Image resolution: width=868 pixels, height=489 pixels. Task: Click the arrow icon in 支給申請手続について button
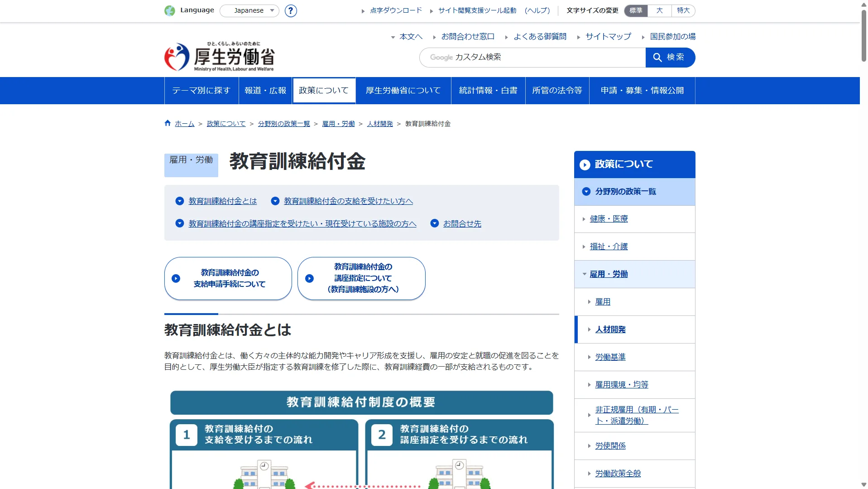click(x=176, y=278)
